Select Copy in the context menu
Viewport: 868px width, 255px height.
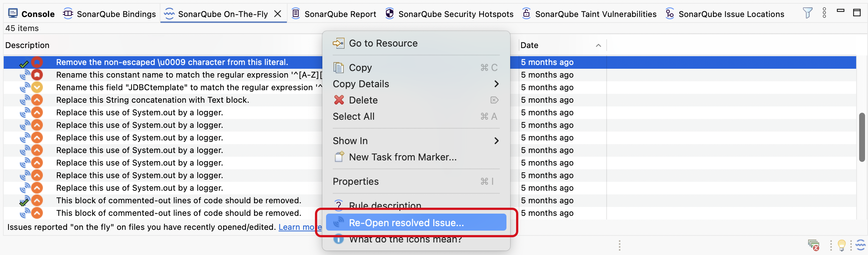[x=416, y=68]
